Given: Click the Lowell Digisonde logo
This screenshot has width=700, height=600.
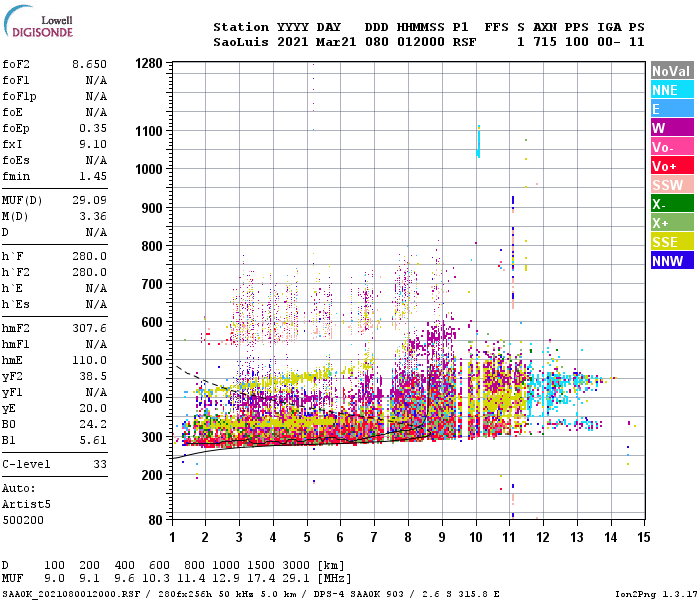Looking at the screenshot, I should (x=38, y=22).
